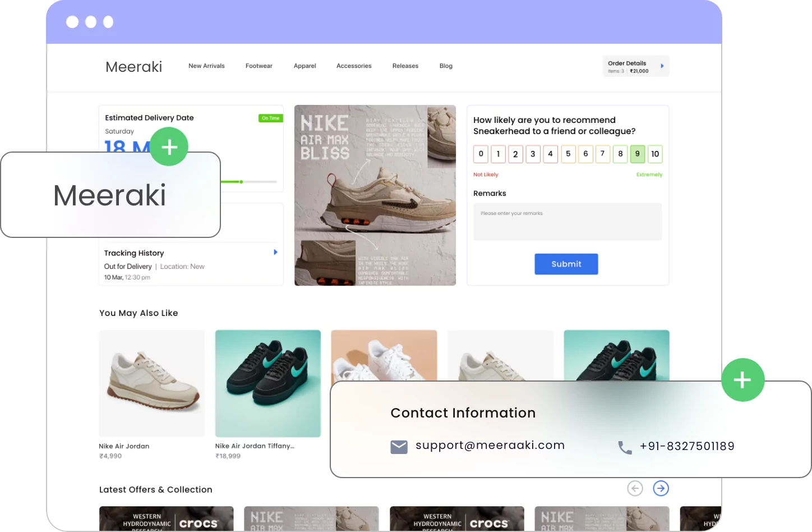This screenshot has height=532, width=812.
Task: Open first Crocs offer banner
Action: 167,519
